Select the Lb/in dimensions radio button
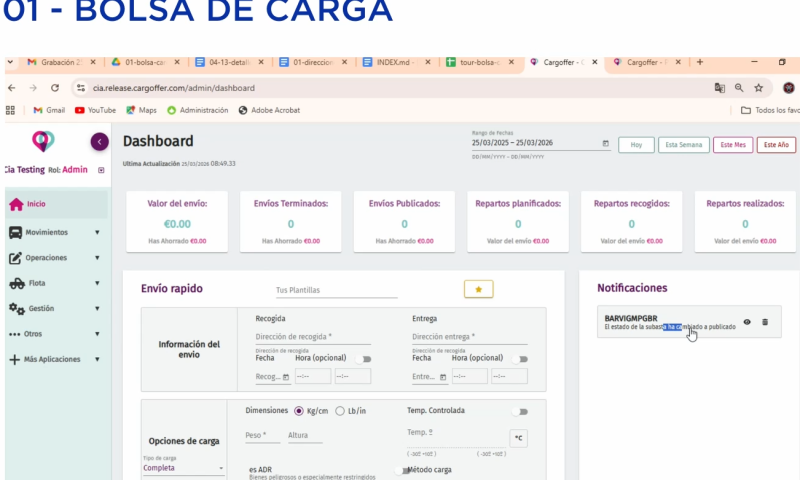The width and height of the screenshot is (800, 480). pyautogui.click(x=340, y=411)
